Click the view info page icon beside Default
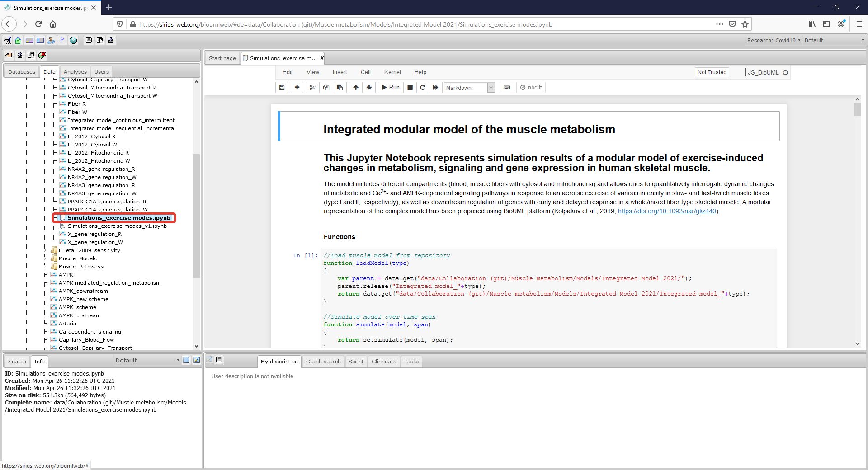The width and height of the screenshot is (868, 470). coord(186,360)
